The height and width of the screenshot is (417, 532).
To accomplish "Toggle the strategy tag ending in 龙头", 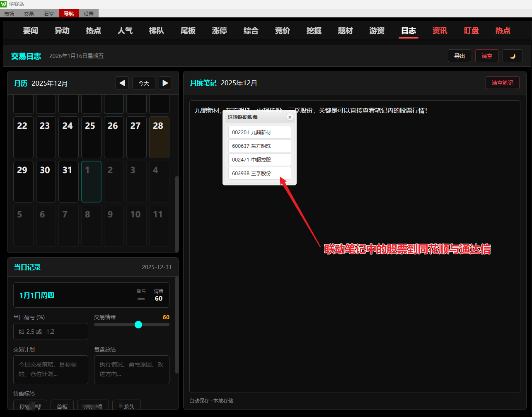I will point(126,405).
